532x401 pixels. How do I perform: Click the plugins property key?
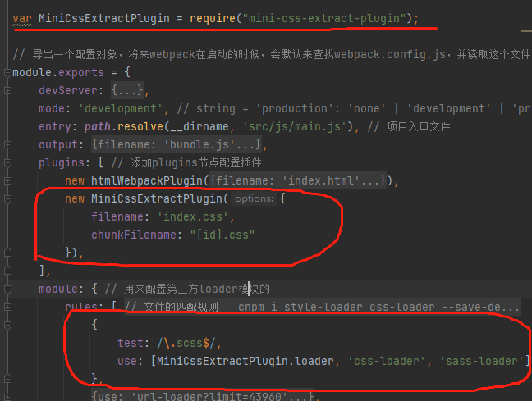61,162
